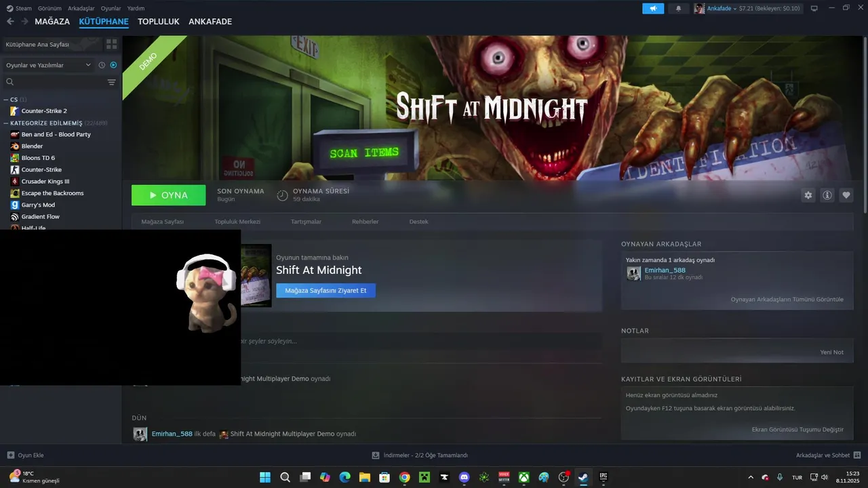Screen dimensions: 868x488
Task: Open the Tartışmalar tab
Action: (306, 222)
